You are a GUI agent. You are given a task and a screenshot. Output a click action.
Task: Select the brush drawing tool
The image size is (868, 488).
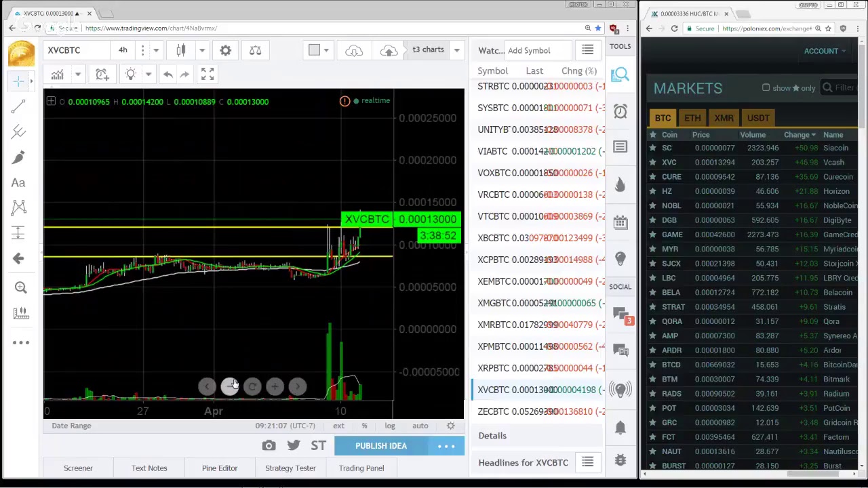[18, 157]
